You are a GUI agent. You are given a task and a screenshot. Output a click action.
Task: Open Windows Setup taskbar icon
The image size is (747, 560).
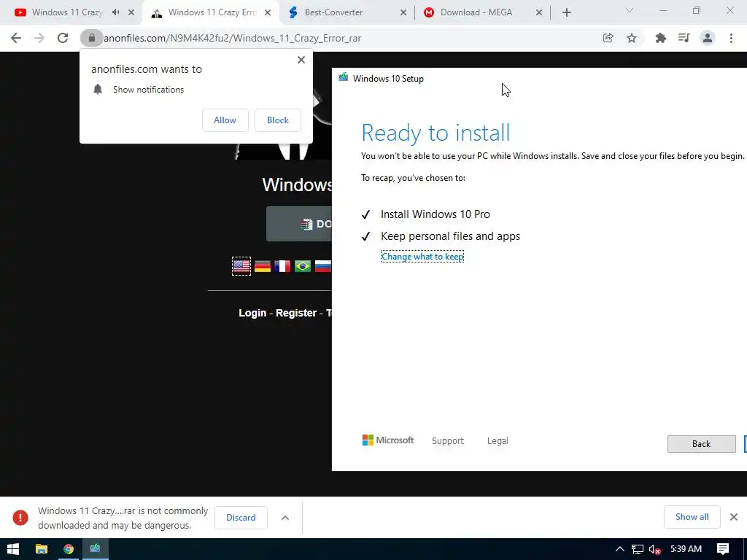pyautogui.click(x=96, y=549)
